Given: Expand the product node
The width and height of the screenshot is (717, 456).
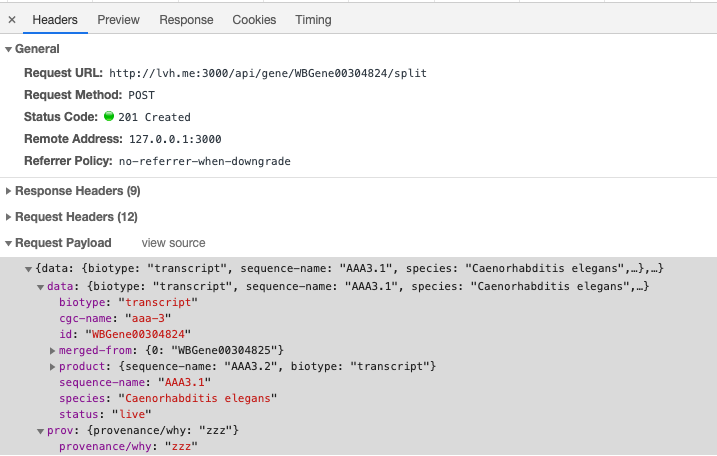Looking at the screenshot, I should point(53,367).
